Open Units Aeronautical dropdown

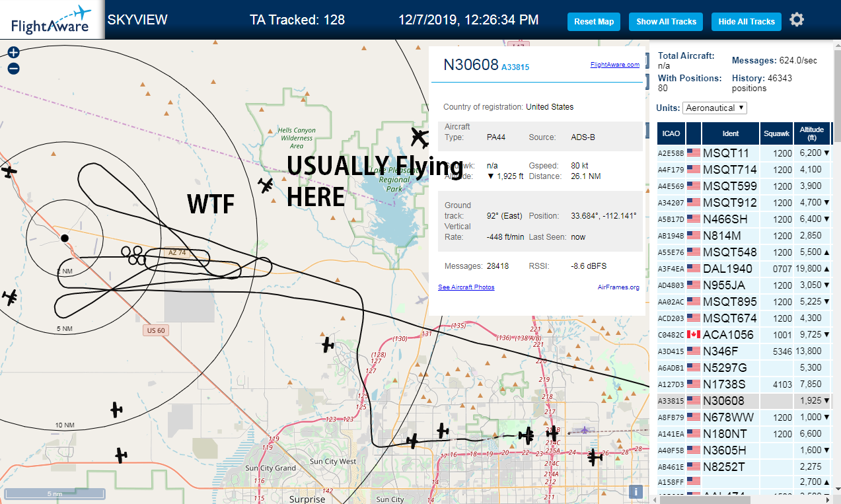715,108
